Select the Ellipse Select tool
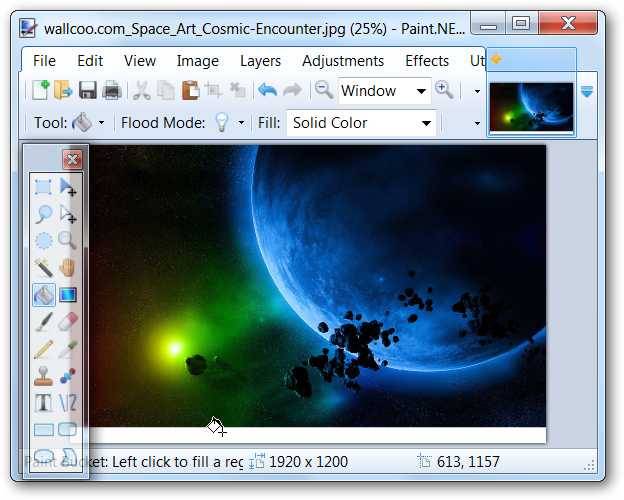This screenshot has height=500, width=624. [x=43, y=240]
